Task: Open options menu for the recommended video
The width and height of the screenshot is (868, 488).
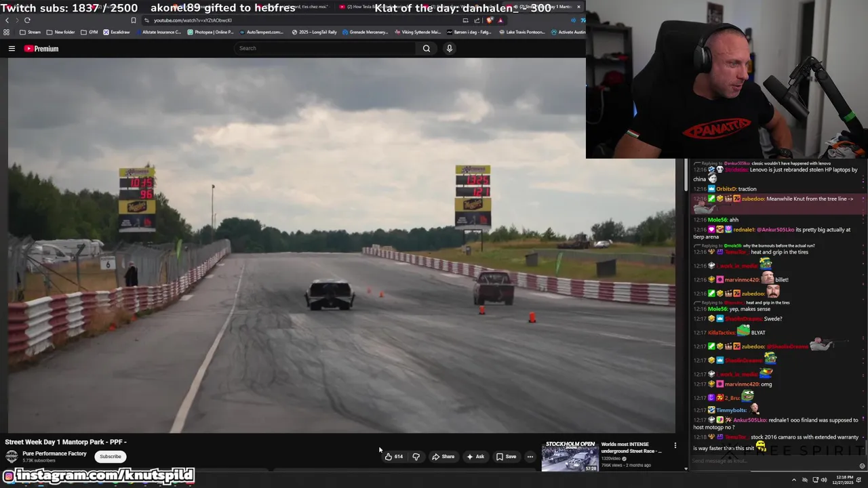Action: [675, 445]
